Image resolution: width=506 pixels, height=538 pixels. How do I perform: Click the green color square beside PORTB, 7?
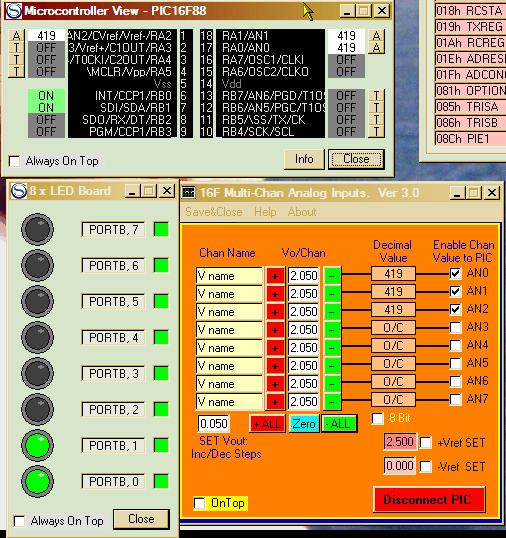161,229
